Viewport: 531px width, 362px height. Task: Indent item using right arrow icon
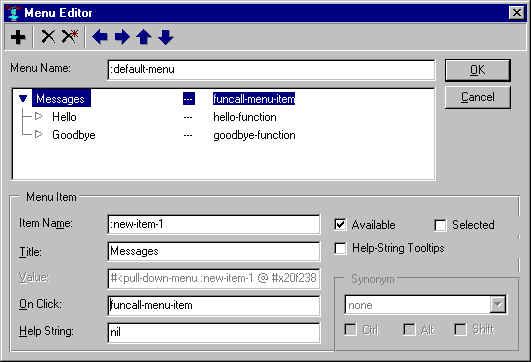pyautogui.click(x=122, y=37)
